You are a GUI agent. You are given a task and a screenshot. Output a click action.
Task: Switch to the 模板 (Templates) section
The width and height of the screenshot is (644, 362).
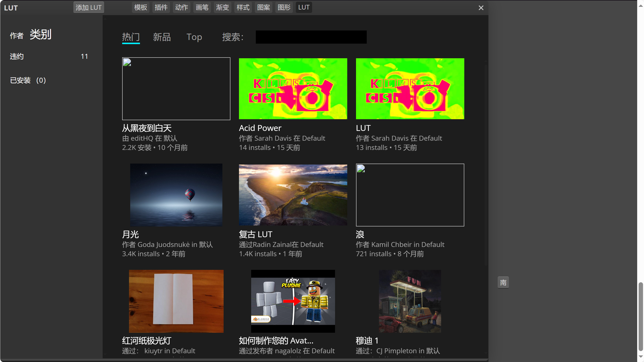140,7
